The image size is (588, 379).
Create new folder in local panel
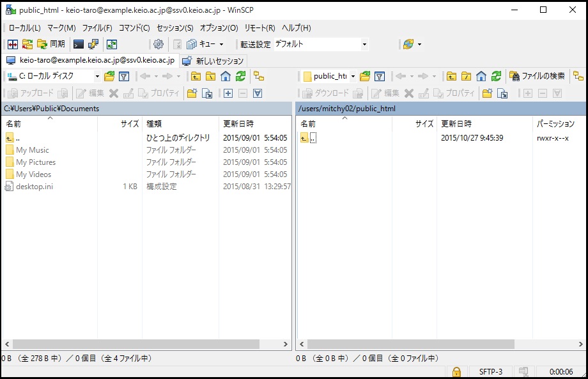(x=192, y=93)
